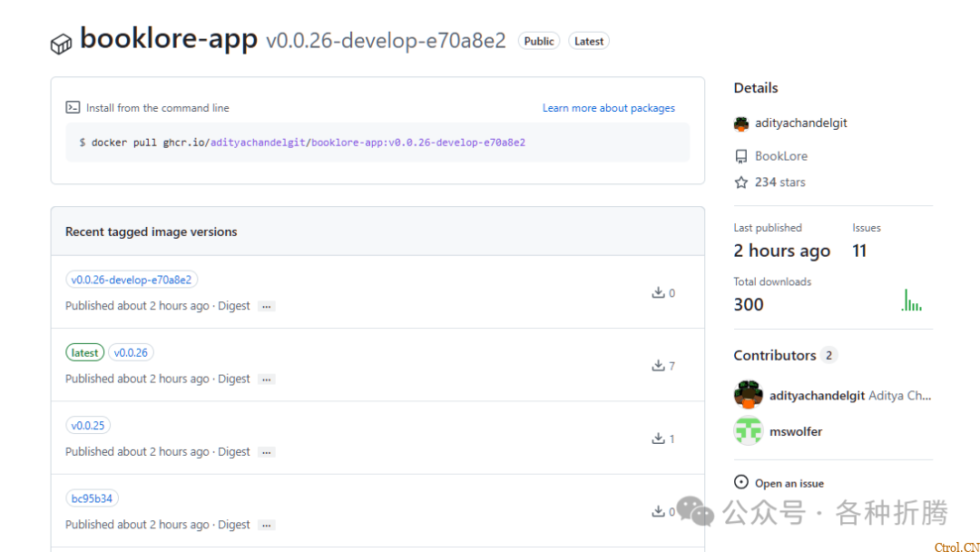Click the Issues count 11
The width and height of the screenshot is (980, 552).
pos(859,251)
